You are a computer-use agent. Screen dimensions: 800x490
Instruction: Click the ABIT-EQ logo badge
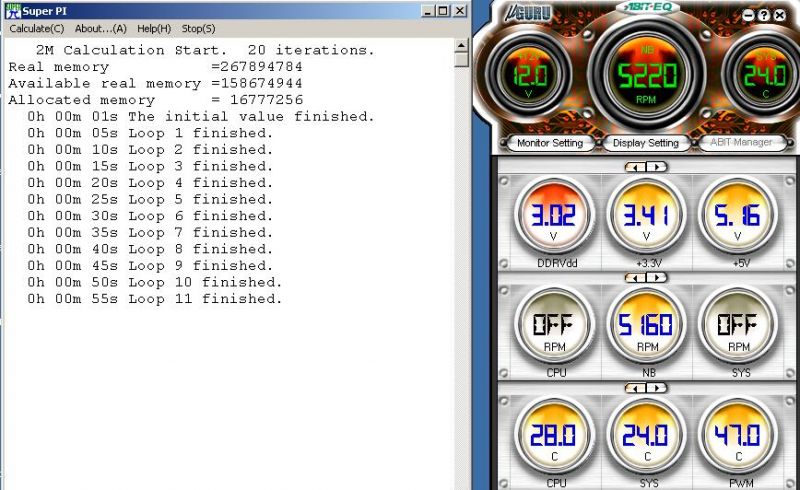click(x=648, y=7)
